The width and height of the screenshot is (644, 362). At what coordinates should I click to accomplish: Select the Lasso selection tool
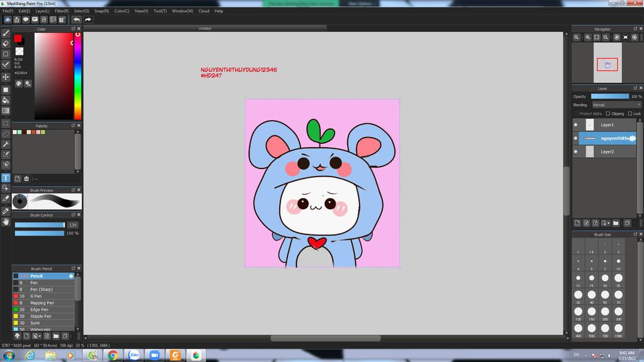[6, 134]
